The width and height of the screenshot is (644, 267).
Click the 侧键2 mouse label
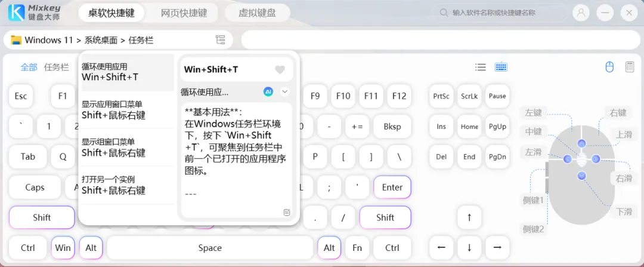[x=533, y=229]
